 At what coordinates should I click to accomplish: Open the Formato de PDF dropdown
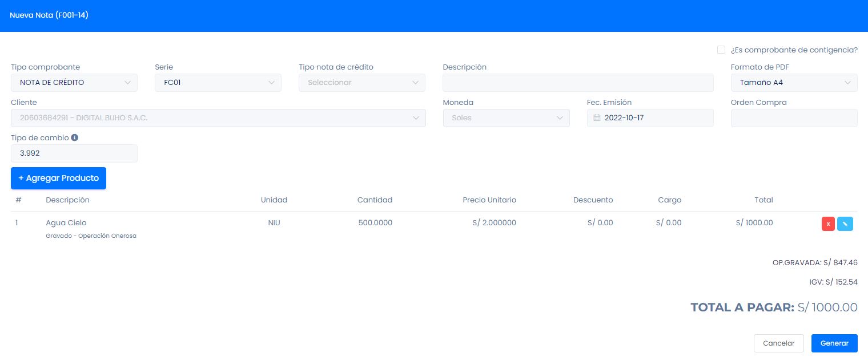click(x=794, y=83)
